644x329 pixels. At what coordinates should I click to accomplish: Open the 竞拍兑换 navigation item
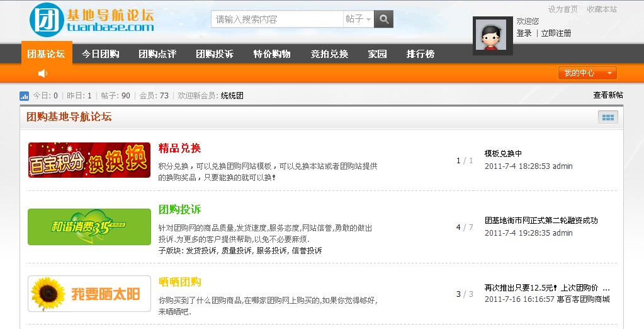[x=329, y=54]
